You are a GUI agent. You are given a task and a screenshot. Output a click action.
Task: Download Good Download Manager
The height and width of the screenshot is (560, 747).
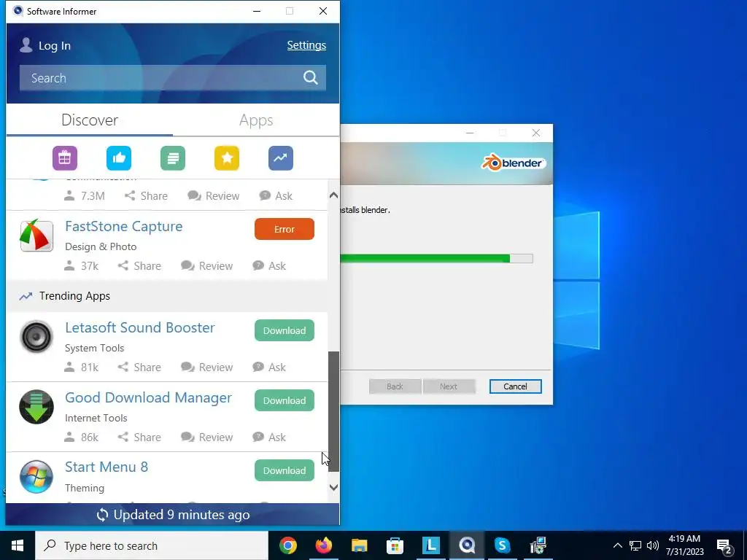pos(285,400)
